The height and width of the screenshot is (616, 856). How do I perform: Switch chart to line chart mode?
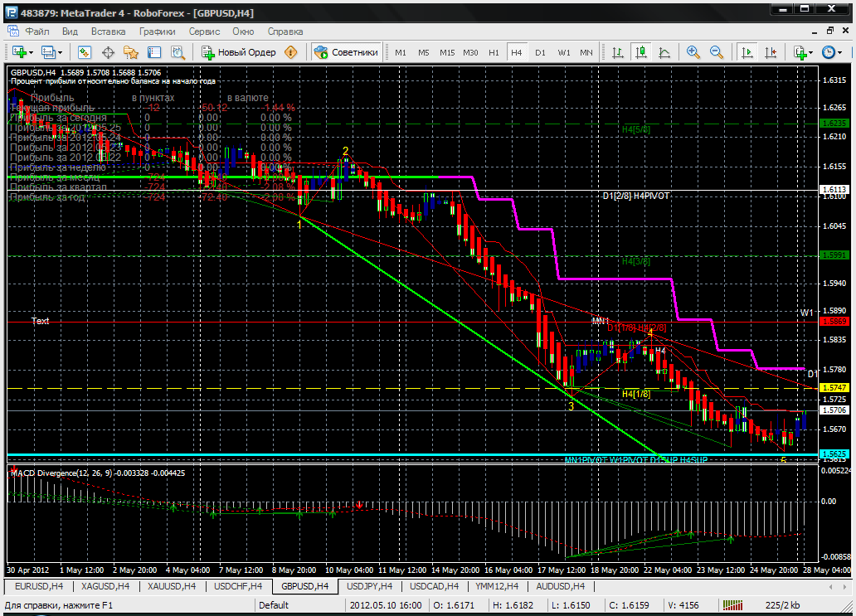664,52
